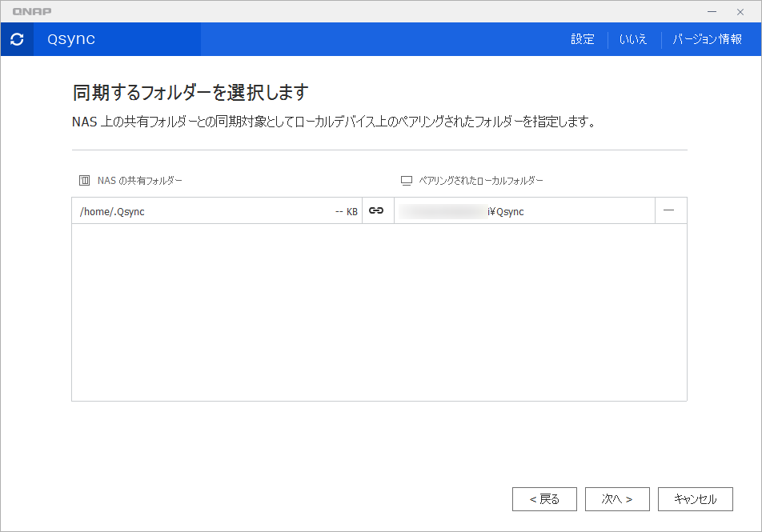Click the Qsync sync logo icon

tap(17, 39)
